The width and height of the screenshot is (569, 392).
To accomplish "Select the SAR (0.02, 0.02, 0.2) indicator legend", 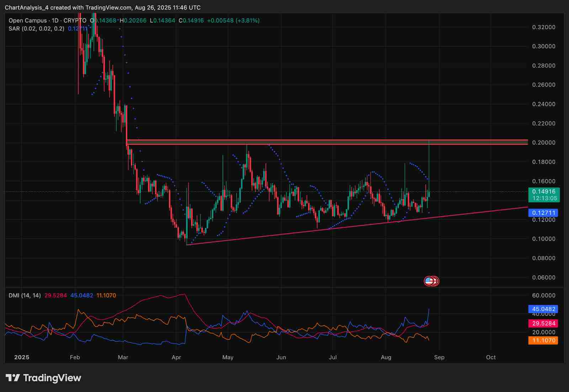I will (36, 28).
